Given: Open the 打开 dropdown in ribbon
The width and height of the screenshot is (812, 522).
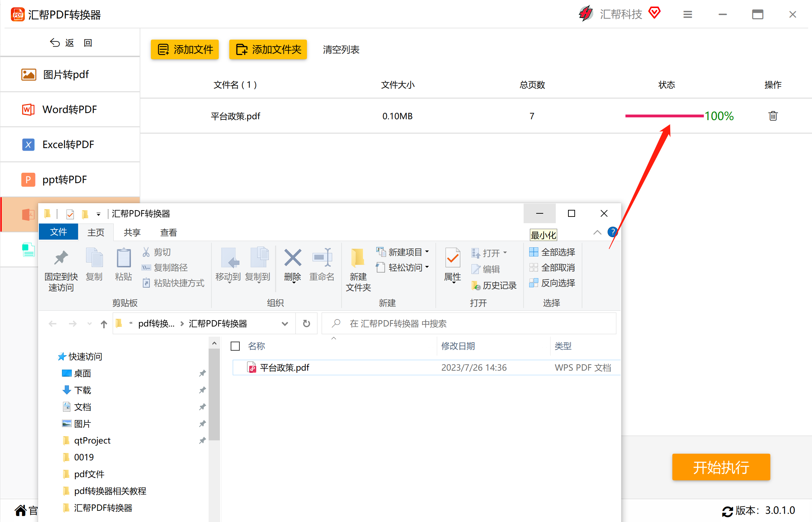Looking at the screenshot, I should 505,253.
